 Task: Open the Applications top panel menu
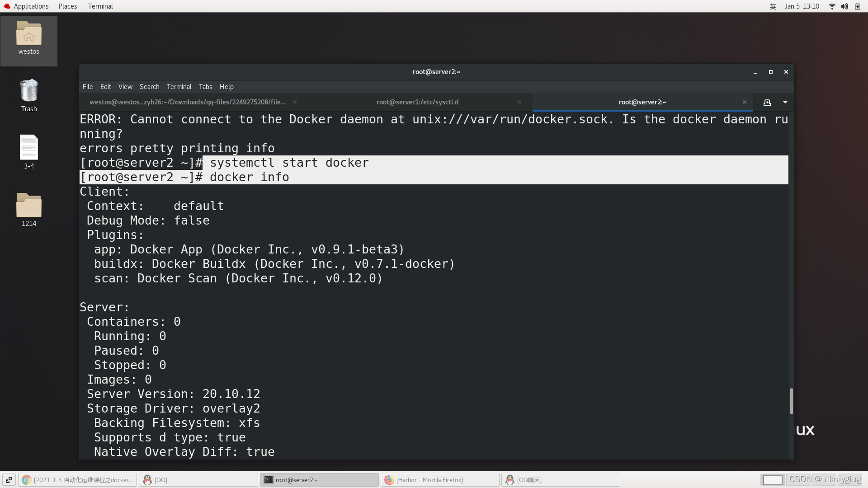pyautogui.click(x=31, y=6)
